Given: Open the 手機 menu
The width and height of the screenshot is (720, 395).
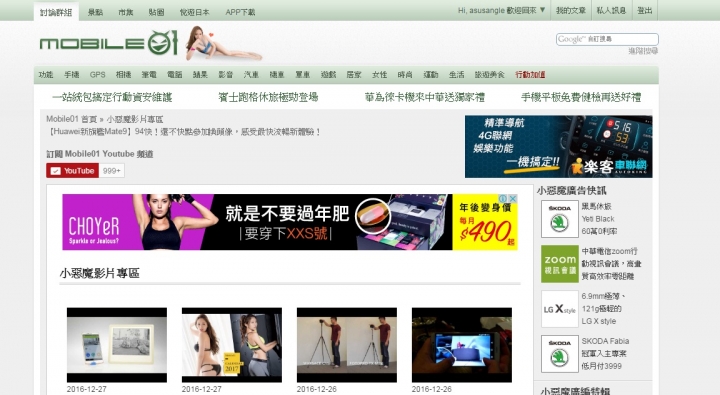Looking at the screenshot, I should pos(72,74).
